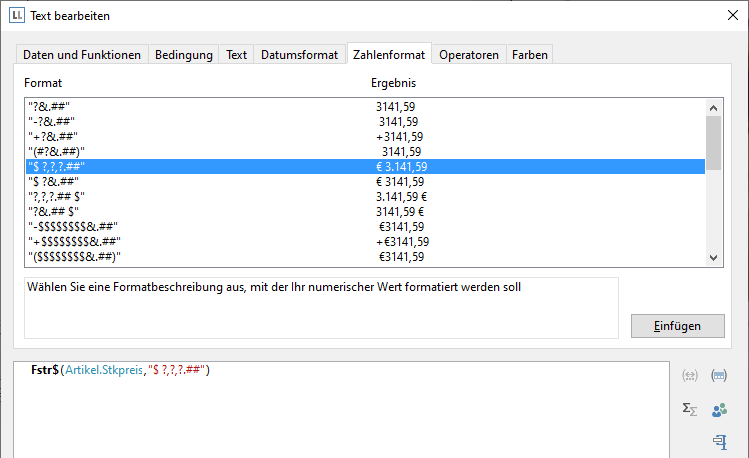
Task: Select the "?&.## $" format entry
Action: pos(62,212)
